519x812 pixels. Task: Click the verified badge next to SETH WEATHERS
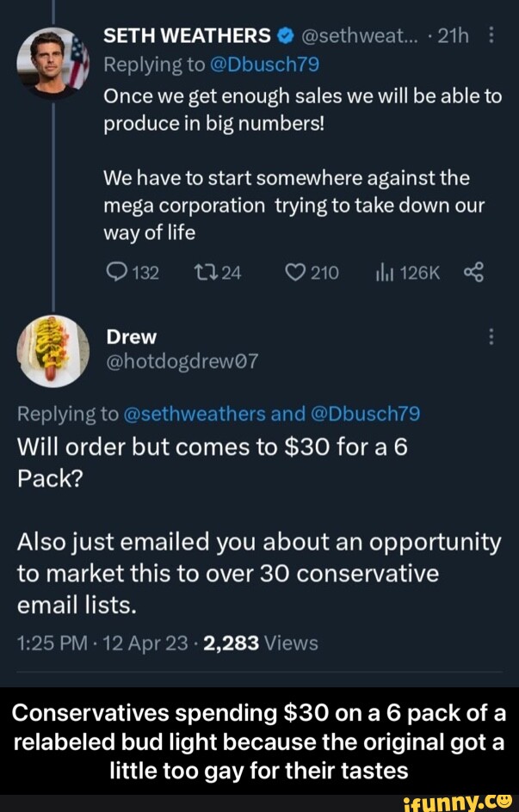tap(283, 35)
